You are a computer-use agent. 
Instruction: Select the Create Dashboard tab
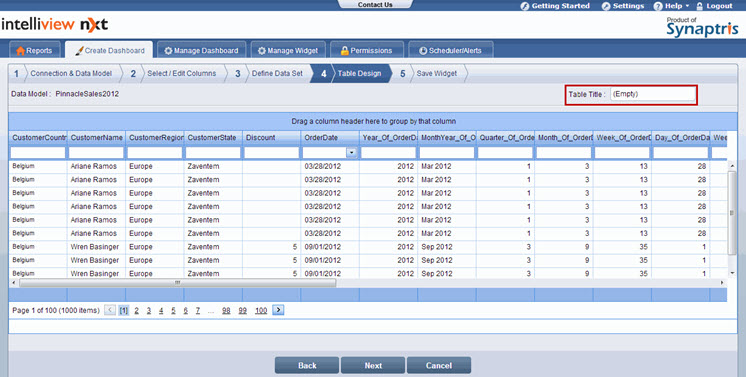(x=109, y=50)
